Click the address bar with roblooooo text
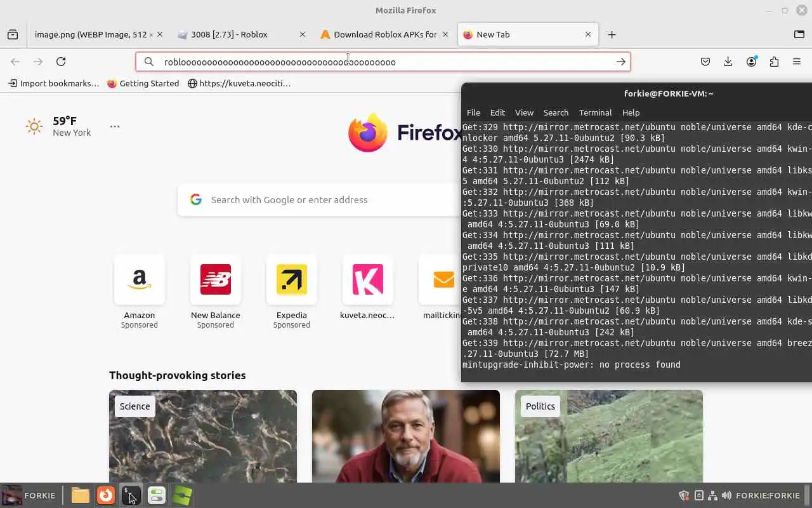This screenshot has height=508, width=812. [383, 62]
